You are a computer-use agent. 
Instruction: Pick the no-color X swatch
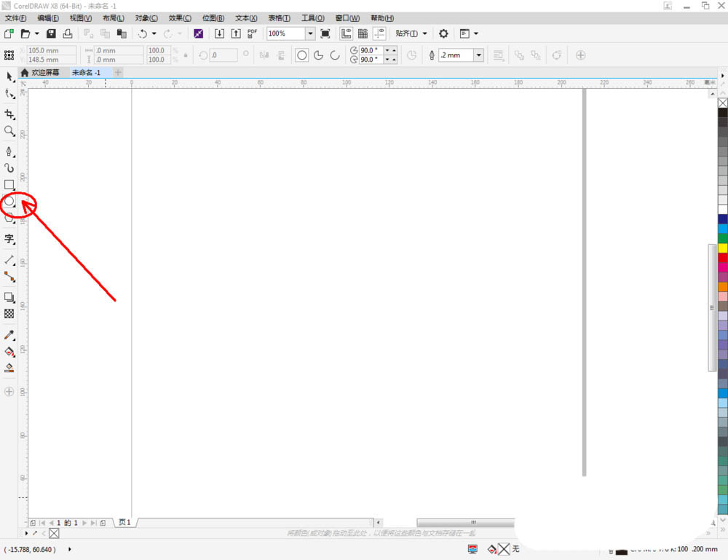(723, 103)
